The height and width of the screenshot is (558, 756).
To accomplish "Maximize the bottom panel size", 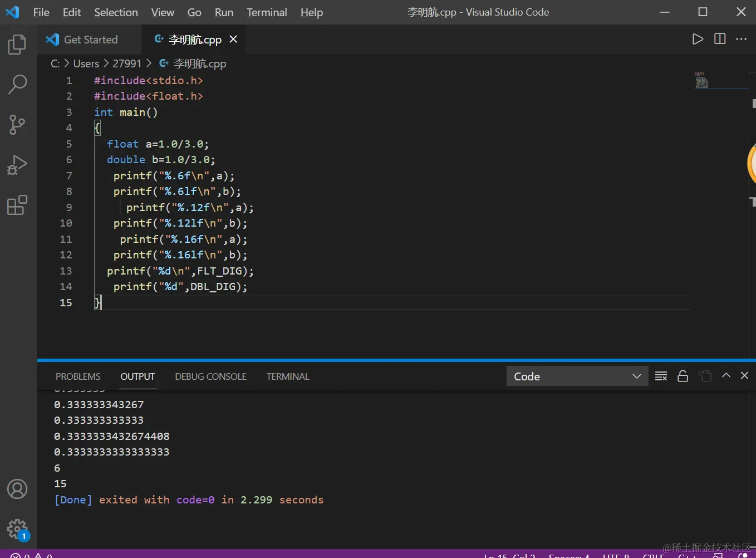I will [726, 375].
